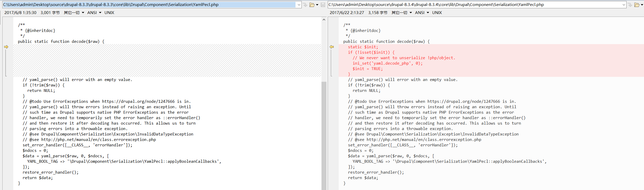Click the right pane set_error_handler line
Screen dimensions: 644x190
tap(403, 145)
